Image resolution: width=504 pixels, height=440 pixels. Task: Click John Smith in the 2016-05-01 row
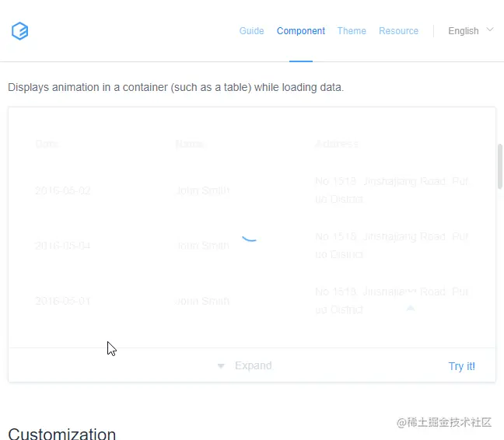click(x=202, y=301)
